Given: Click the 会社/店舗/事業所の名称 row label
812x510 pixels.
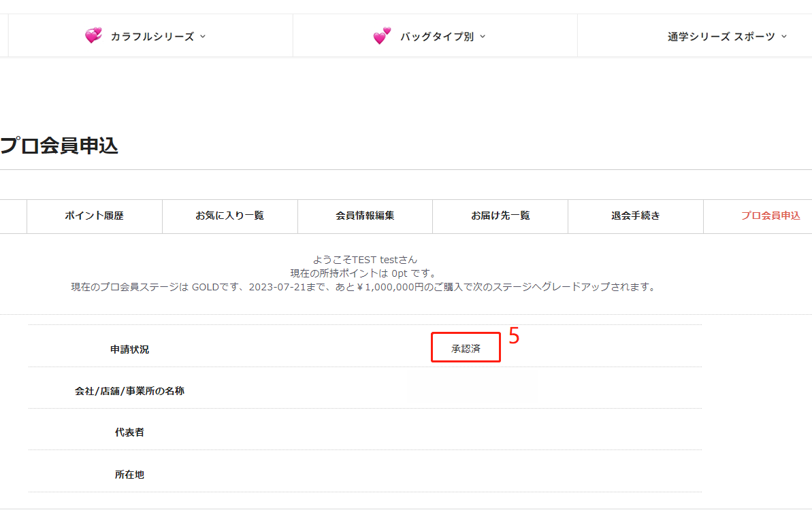Looking at the screenshot, I should (129, 391).
